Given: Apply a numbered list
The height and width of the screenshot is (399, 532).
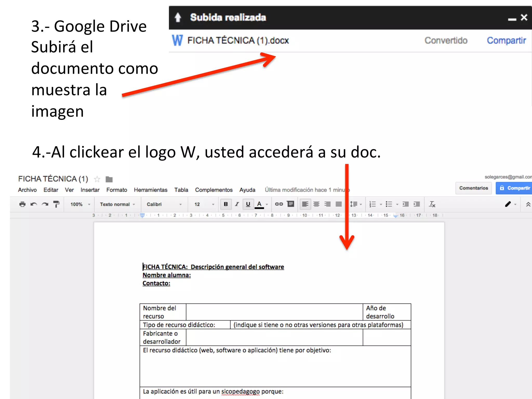Looking at the screenshot, I should pyautogui.click(x=373, y=204).
